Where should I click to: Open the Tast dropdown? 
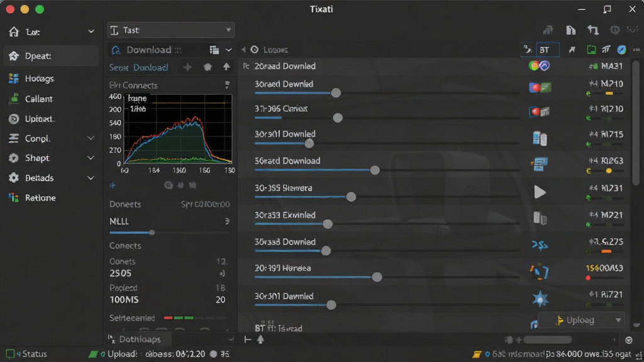[x=171, y=30]
